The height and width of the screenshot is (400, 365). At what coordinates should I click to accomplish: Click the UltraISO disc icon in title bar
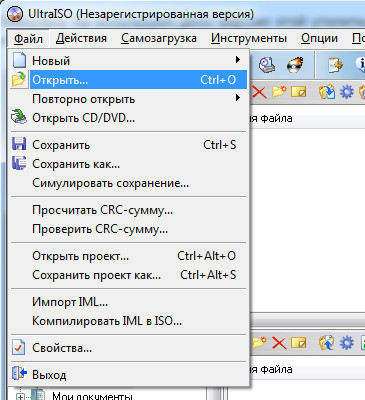coord(15,14)
